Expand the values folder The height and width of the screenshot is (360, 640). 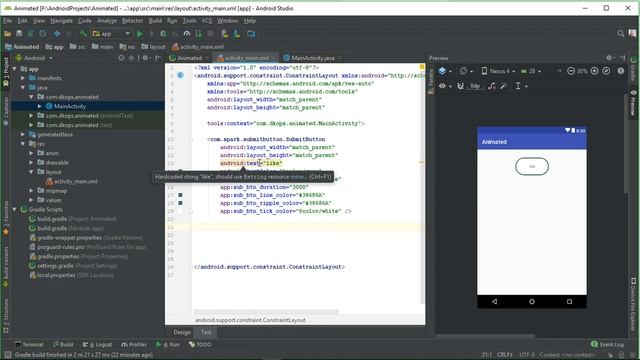pyautogui.click(x=31, y=200)
